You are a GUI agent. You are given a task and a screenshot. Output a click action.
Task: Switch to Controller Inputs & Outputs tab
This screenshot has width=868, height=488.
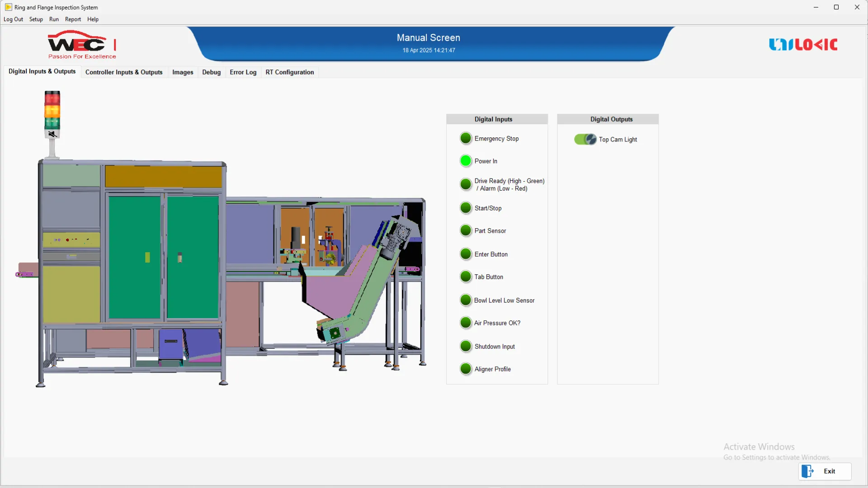click(124, 72)
